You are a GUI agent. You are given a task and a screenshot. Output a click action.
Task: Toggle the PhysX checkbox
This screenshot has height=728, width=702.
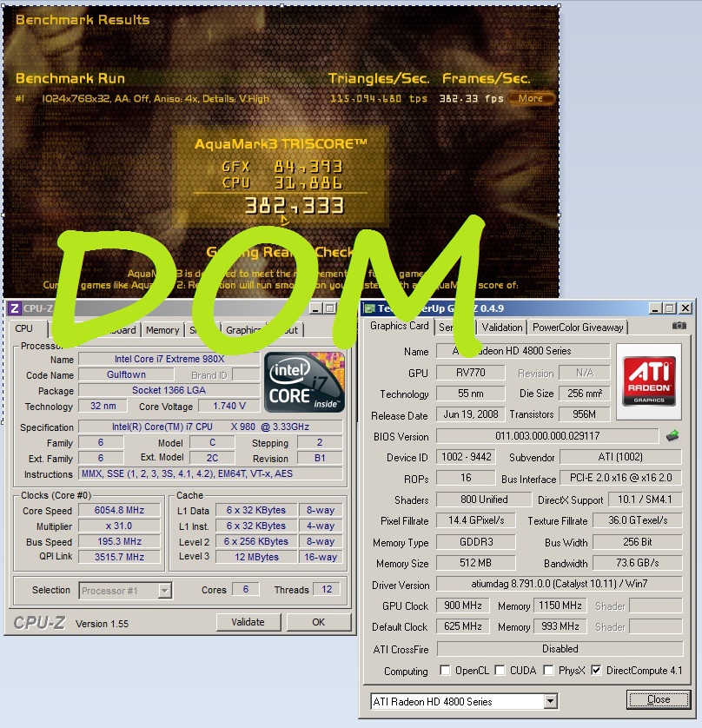pos(548,671)
